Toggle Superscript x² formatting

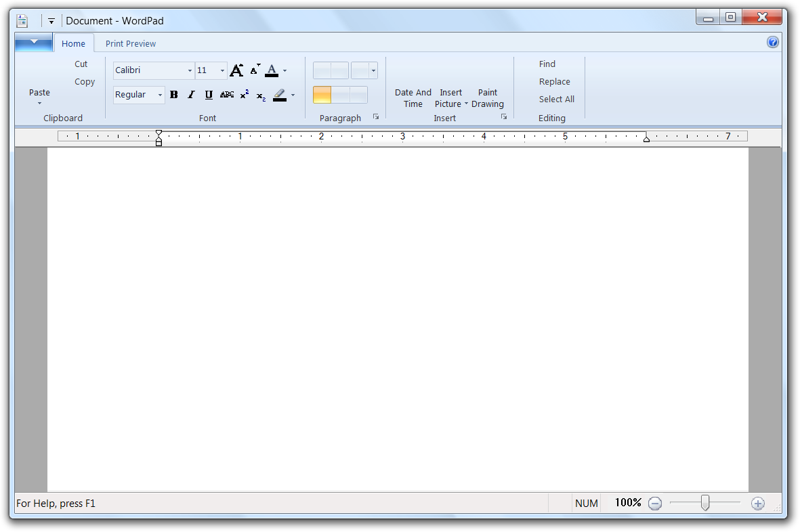(245, 94)
